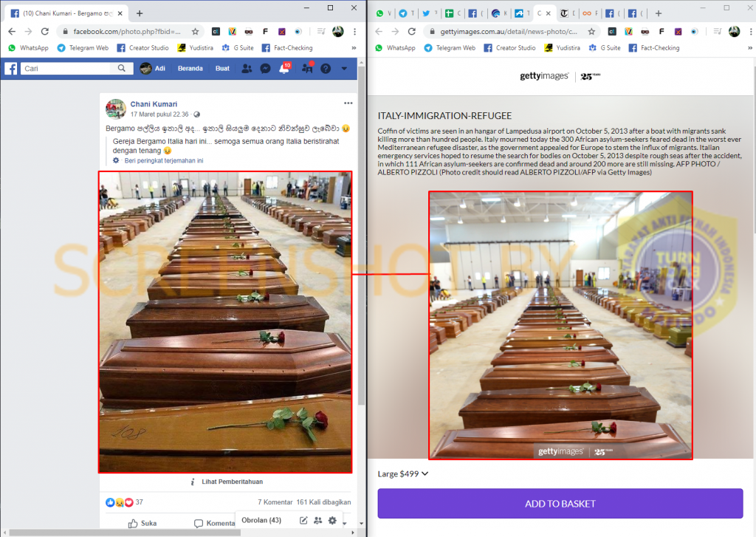This screenshot has height=537, width=756.
Task: Click Chani Kumari's profile picture thumbnail
Action: (x=116, y=109)
